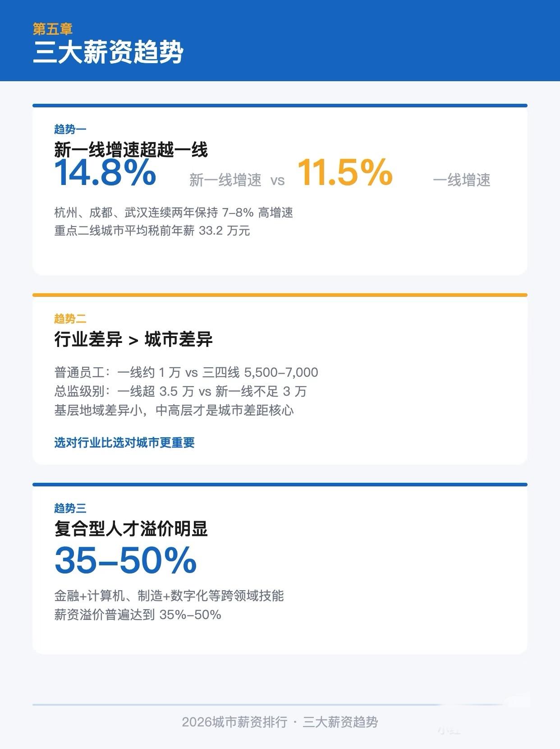Viewport: 560px width, 749px height.
Task: Click the line about 杭州、成都、武汉
Action: 174,212
